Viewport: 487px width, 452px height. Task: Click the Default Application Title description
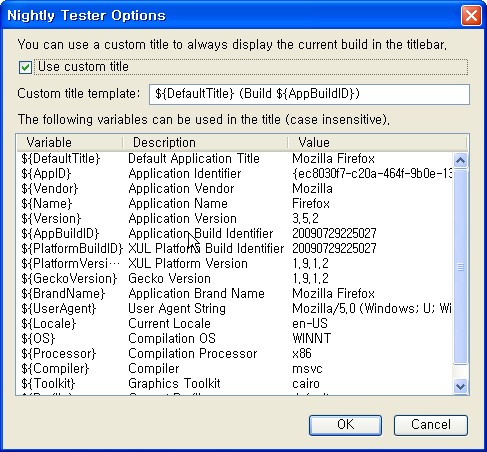coord(194,158)
